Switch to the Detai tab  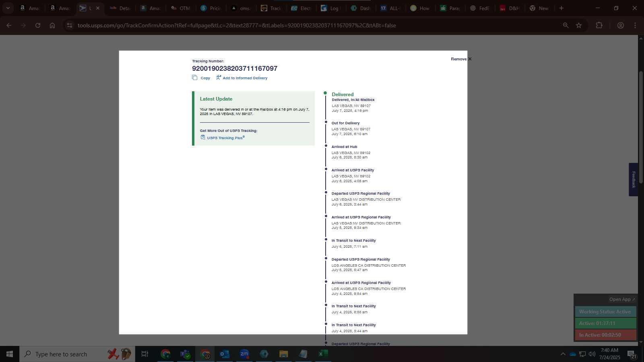coord(120,8)
